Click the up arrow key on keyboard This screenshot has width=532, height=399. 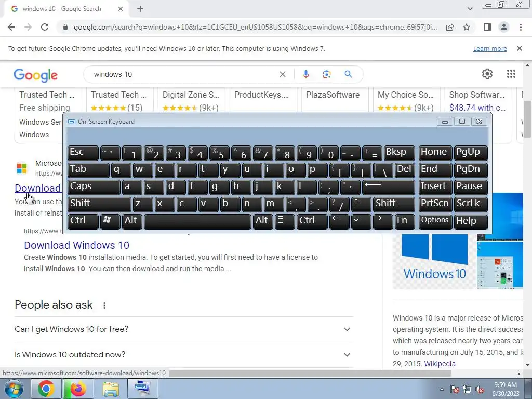(361, 204)
